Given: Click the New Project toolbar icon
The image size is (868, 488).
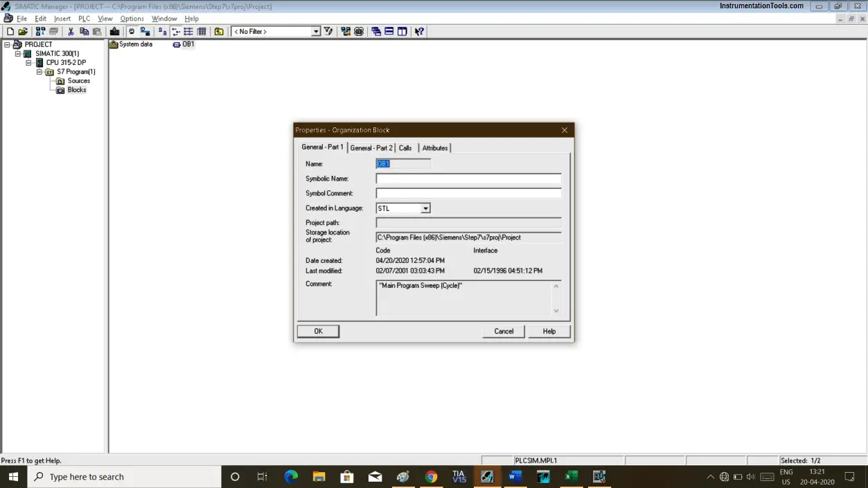Looking at the screenshot, I should pos(10,31).
